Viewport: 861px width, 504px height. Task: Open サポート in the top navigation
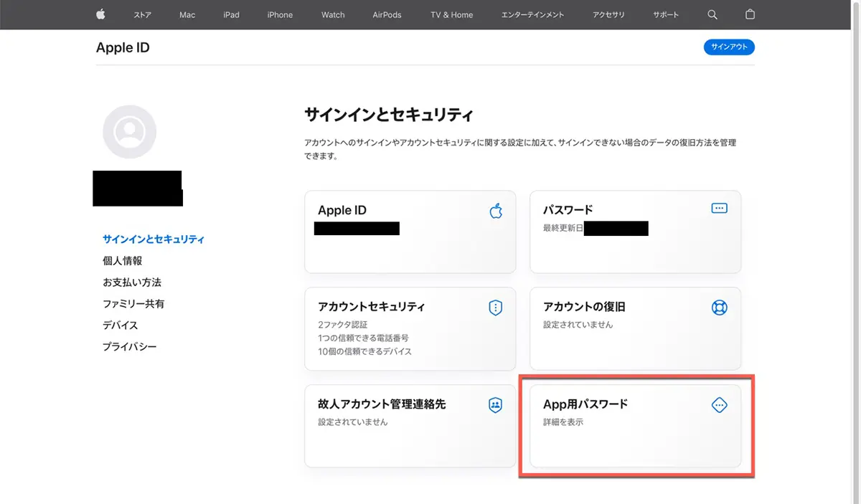666,15
